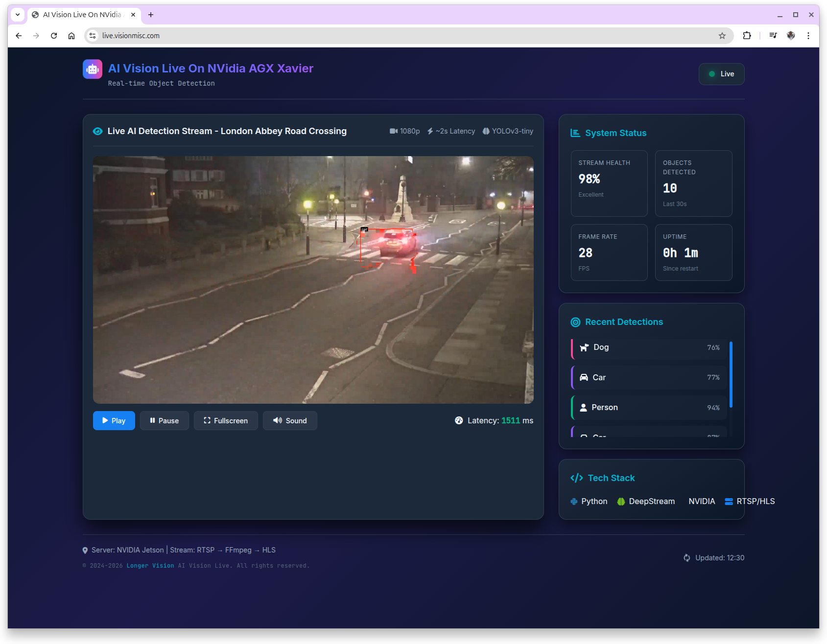Viewport: 827px width, 644px height.
Task: Open a new browser tab
Action: tap(151, 15)
